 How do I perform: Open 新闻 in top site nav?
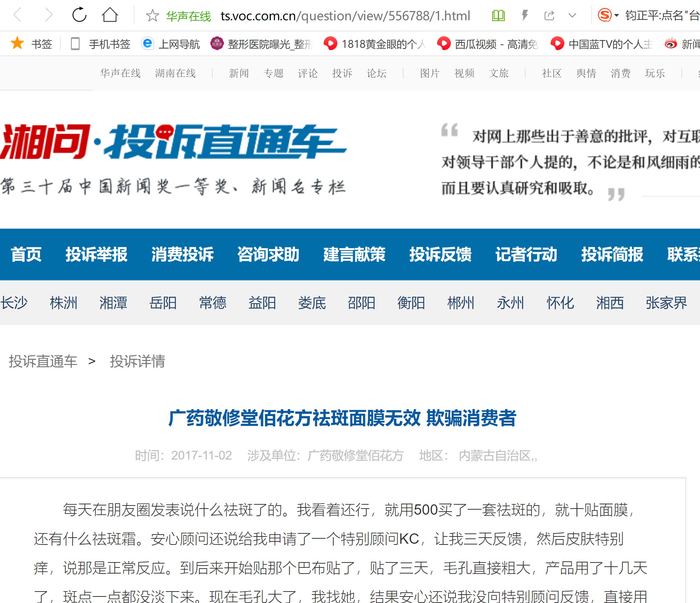point(239,73)
